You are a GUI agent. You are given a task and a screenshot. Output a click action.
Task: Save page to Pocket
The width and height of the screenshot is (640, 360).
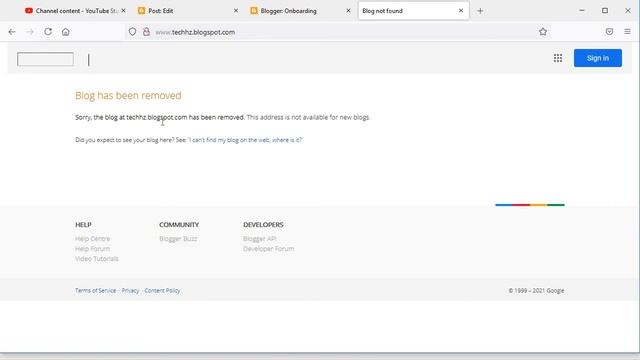[x=609, y=32]
